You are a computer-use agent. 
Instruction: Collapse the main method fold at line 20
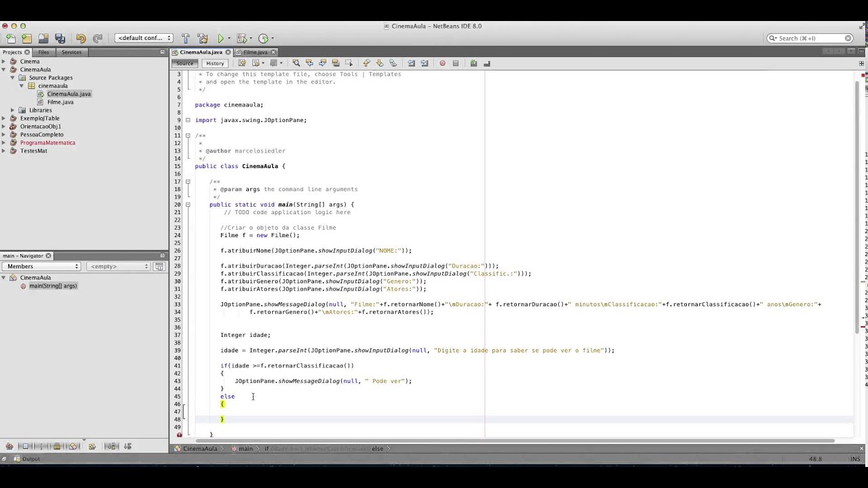188,205
